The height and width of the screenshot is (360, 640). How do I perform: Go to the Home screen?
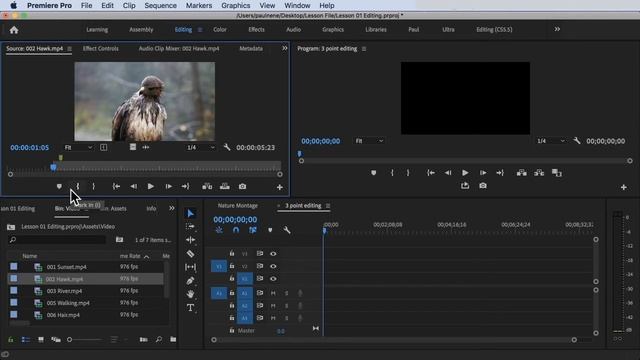point(14,30)
